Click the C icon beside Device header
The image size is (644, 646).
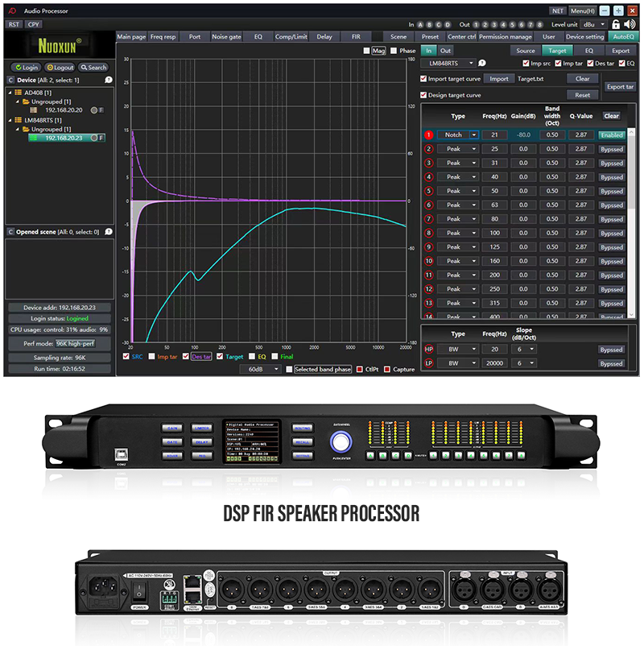coord(10,80)
